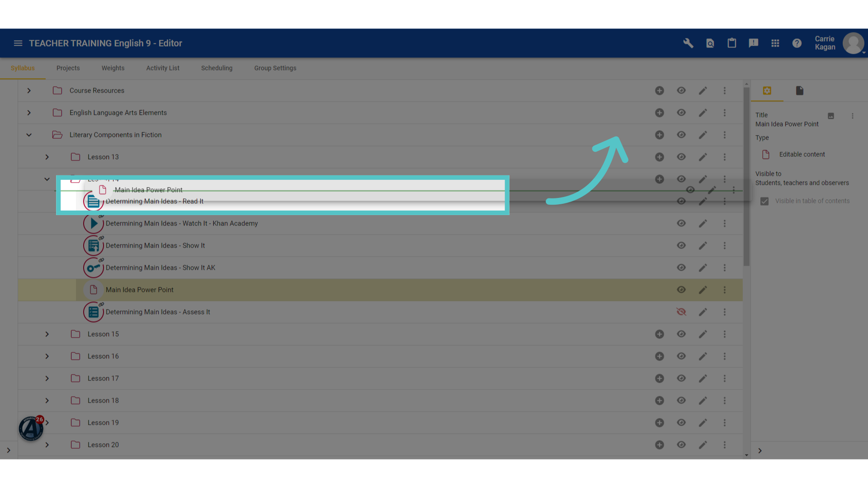The image size is (868, 488).
Task: Open side panel three-dot options menu
Action: (x=853, y=116)
